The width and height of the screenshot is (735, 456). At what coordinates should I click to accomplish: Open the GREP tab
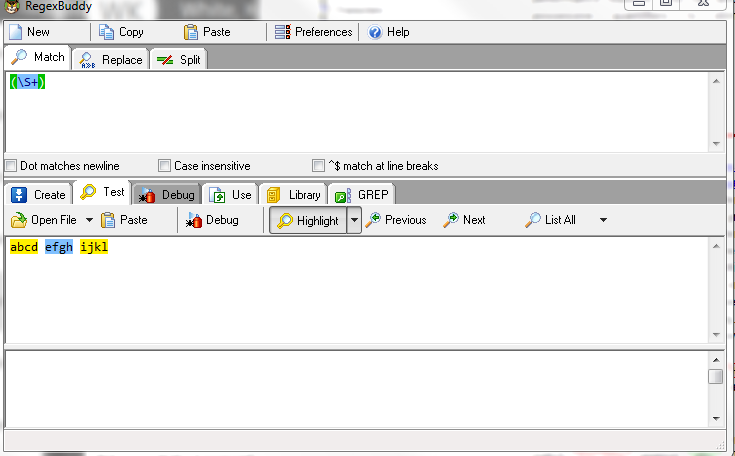point(364,194)
